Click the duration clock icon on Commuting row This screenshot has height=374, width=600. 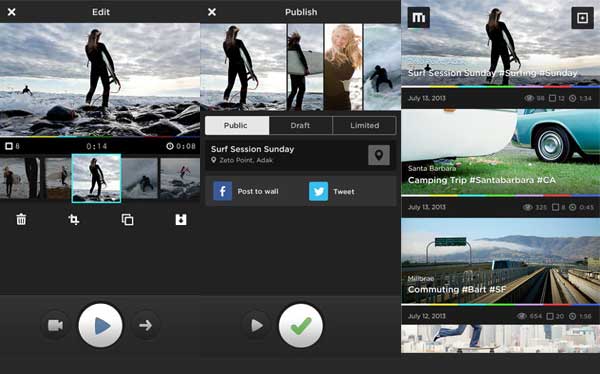click(x=572, y=316)
